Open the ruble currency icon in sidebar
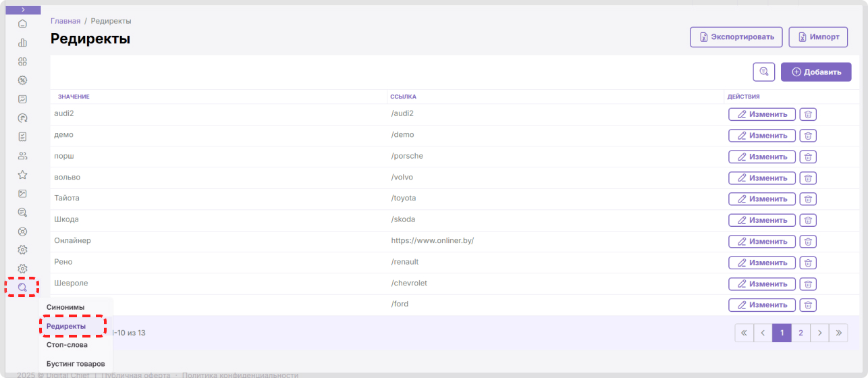This screenshot has width=868, height=378. (22, 118)
